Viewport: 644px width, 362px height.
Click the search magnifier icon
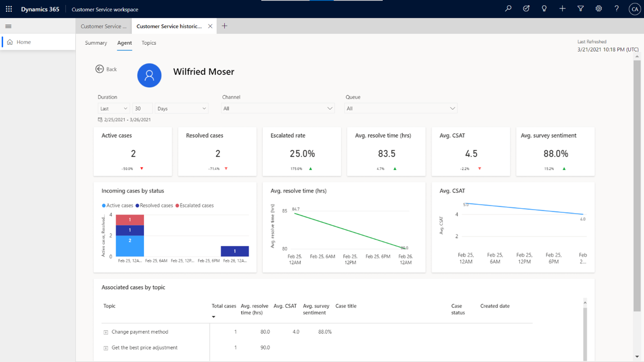click(x=508, y=9)
